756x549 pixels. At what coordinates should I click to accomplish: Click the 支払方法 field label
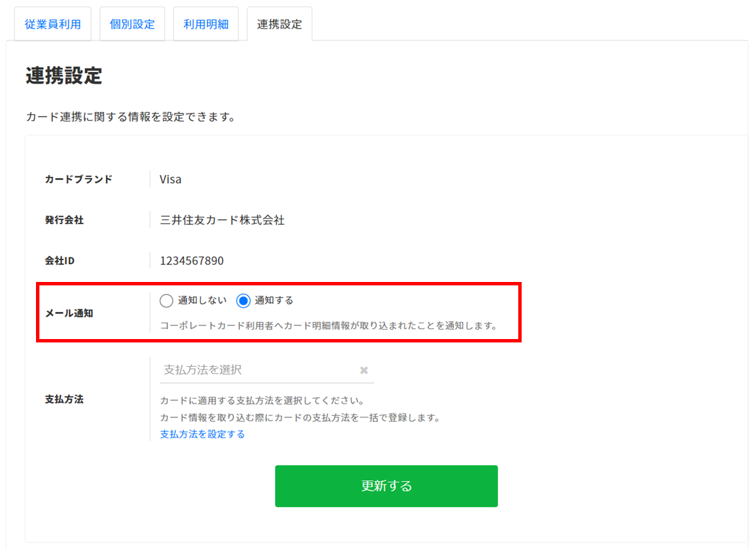(64, 399)
